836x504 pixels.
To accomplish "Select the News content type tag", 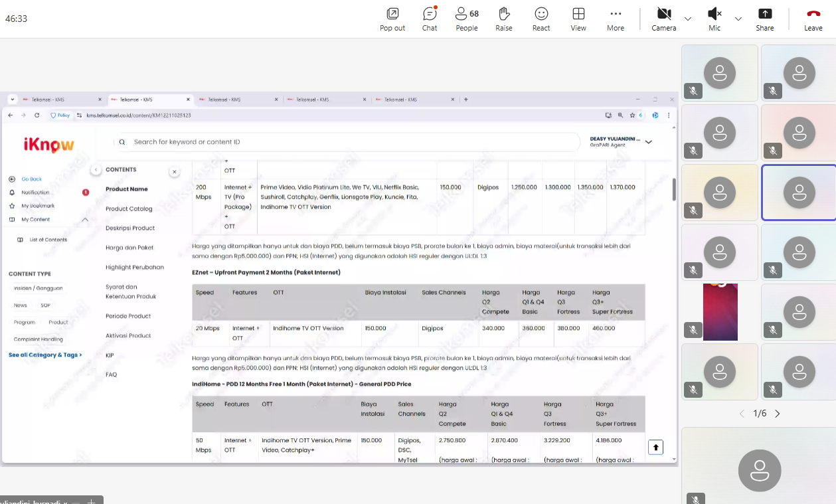I will pos(21,305).
